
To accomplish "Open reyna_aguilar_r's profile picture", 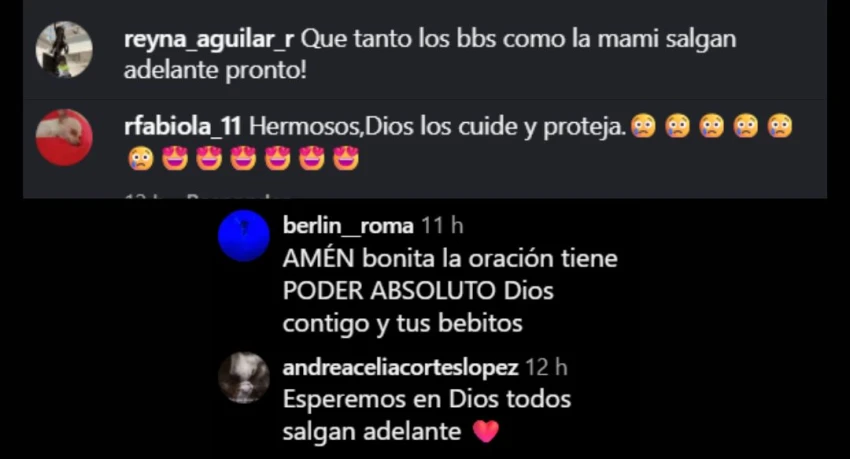I will tap(64, 50).
